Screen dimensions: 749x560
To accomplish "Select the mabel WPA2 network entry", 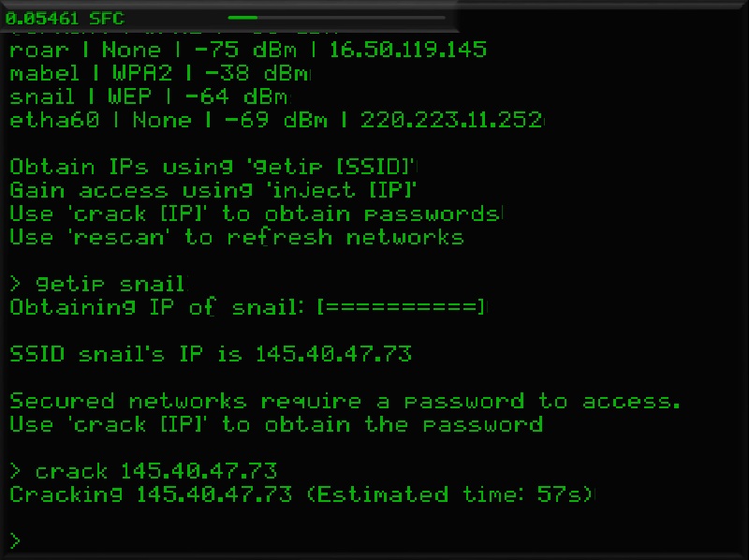I will pyautogui.click(x=159, y=73).
